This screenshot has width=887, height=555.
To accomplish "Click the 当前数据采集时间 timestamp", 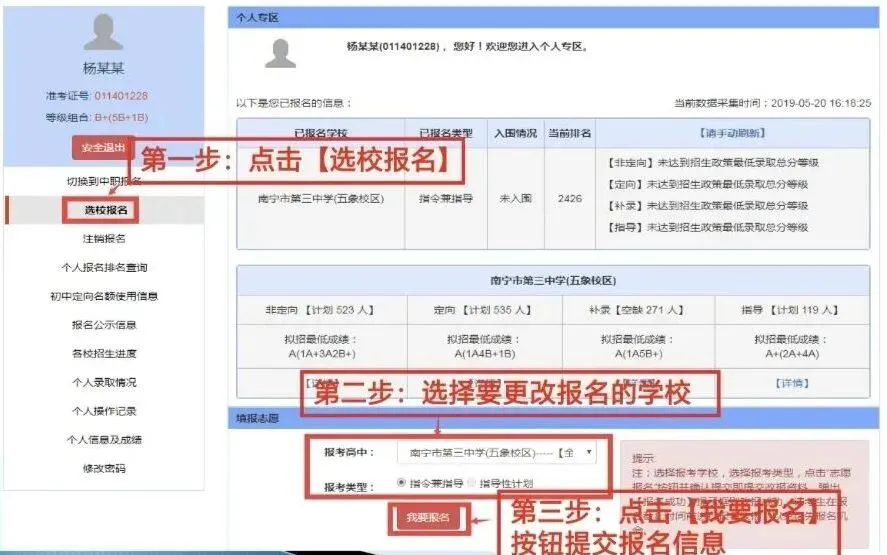I will (x=772, y=104).
